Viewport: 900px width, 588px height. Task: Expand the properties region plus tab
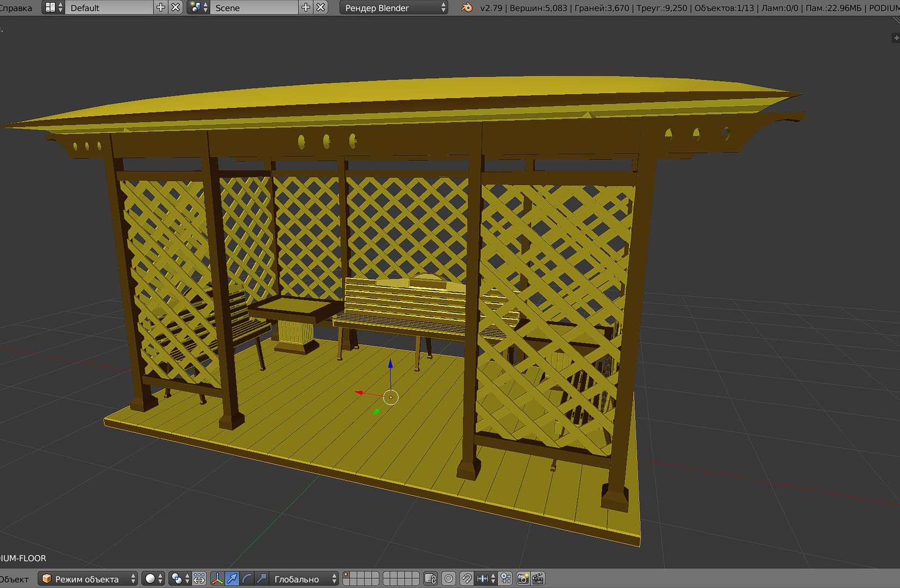pyautogui.click(x=896, y=38)
